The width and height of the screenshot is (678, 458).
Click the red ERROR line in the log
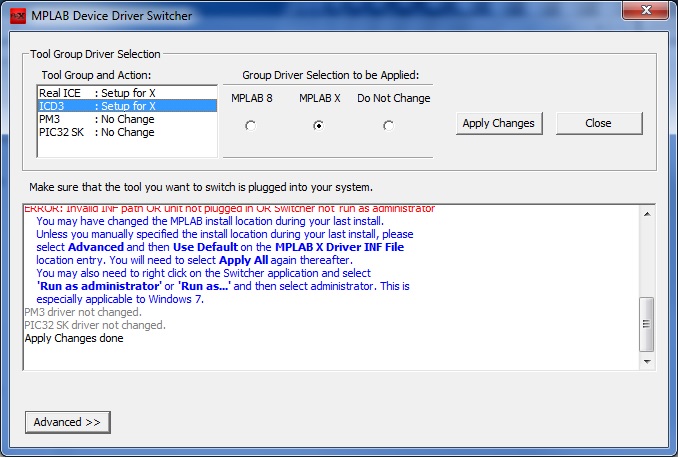229,209
